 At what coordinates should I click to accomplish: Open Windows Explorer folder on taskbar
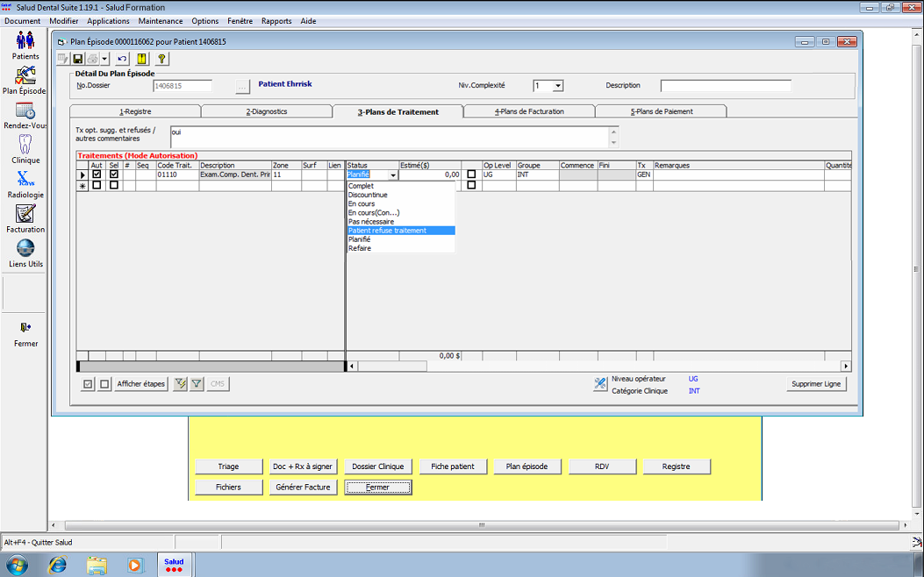pyautogui.click(x=97, y=566)
